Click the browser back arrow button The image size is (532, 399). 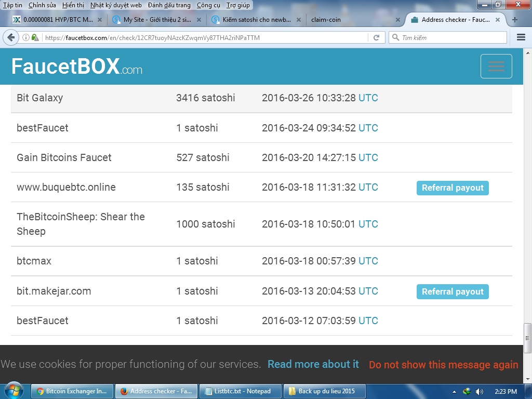point(11,37)
